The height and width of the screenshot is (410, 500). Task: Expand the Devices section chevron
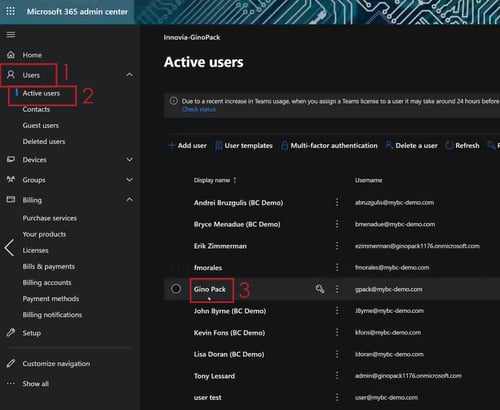[129, 159]
